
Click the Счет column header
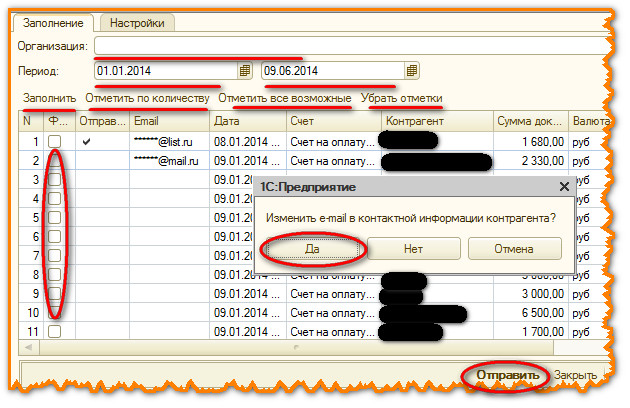point(334,121)
